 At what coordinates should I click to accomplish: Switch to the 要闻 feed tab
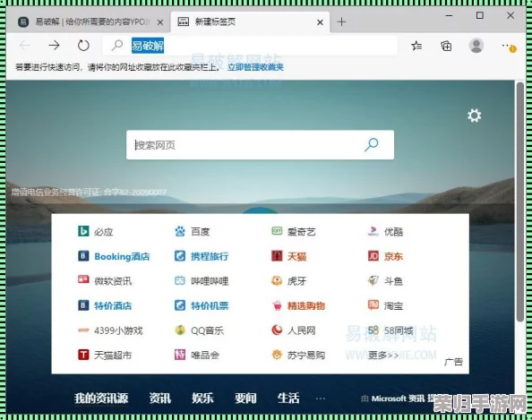point(245,398)
